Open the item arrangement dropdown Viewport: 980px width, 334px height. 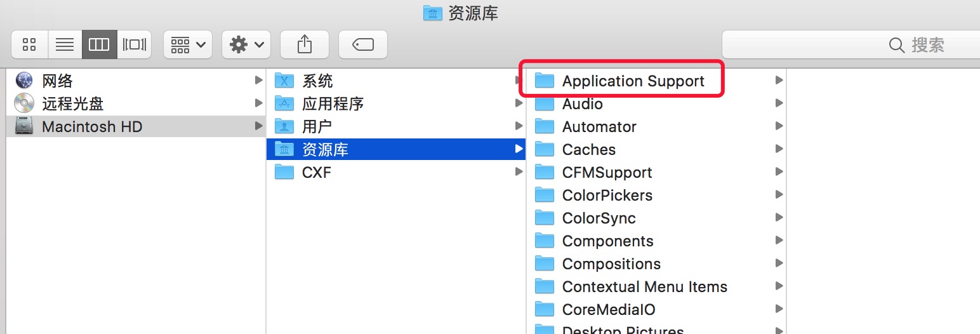click(x=187, y=44)
